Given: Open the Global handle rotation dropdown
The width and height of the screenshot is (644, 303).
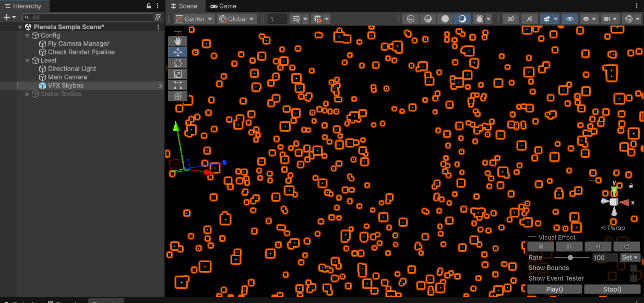Looking at the screenshot, I should click(237, 19).
